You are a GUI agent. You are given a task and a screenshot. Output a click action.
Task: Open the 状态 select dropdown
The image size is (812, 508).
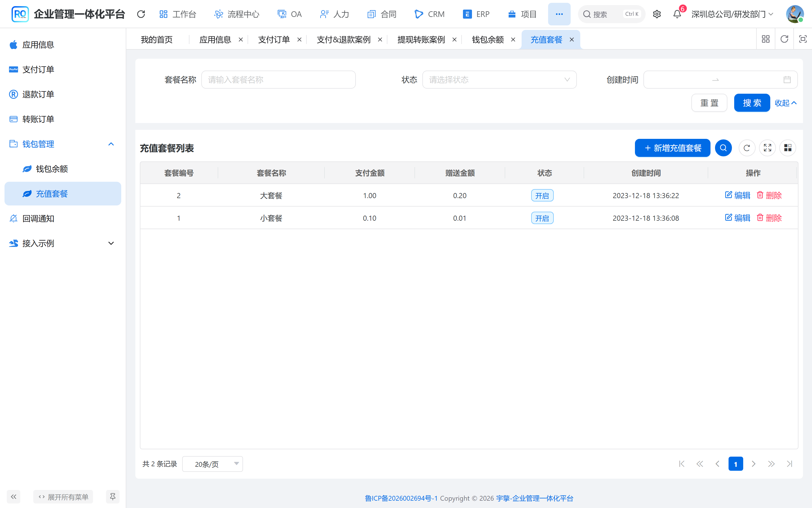tap(499, 80)
